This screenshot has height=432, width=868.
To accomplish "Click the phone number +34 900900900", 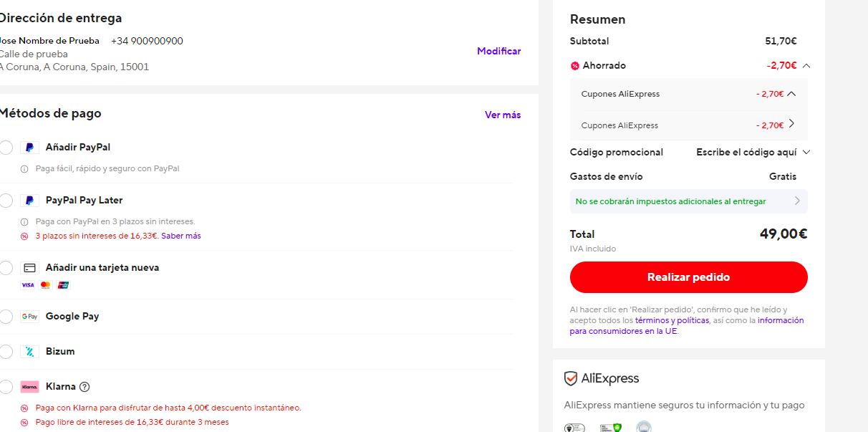I will (147, 42).
